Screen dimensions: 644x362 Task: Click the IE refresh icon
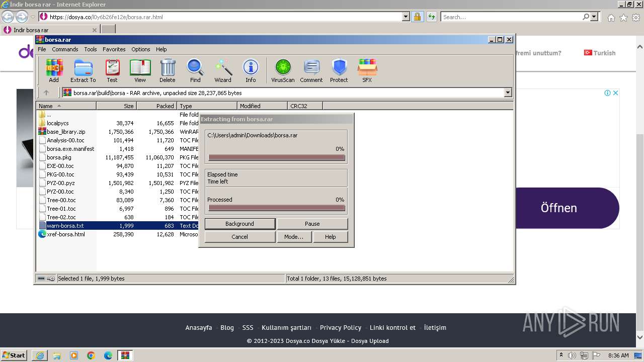point(431,17)
